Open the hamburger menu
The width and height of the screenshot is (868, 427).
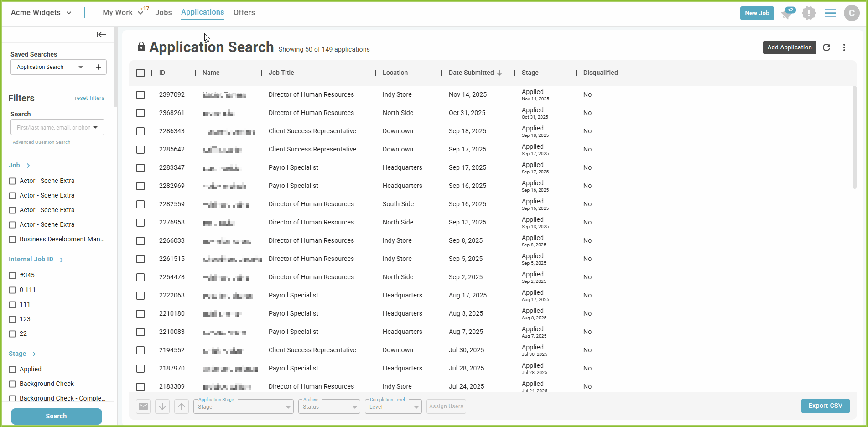[x=830, y=13]
